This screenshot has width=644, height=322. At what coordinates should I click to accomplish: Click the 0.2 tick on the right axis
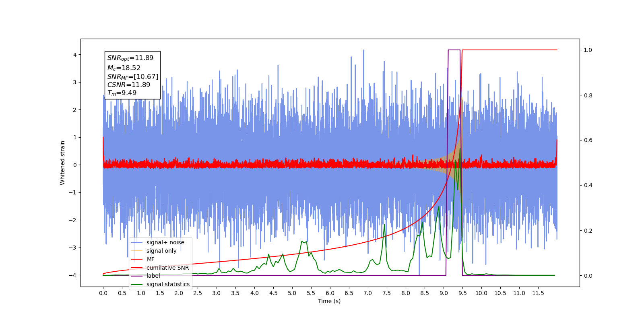588,231
